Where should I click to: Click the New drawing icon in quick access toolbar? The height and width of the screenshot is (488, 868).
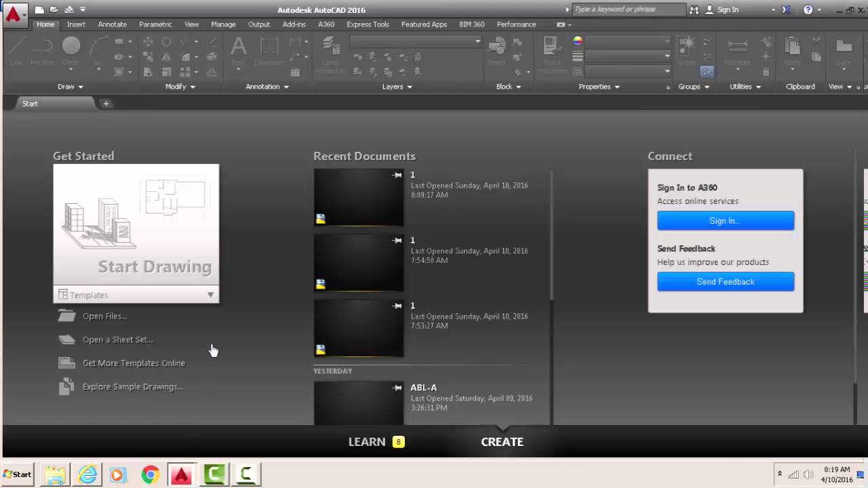[x=39, y=9]
